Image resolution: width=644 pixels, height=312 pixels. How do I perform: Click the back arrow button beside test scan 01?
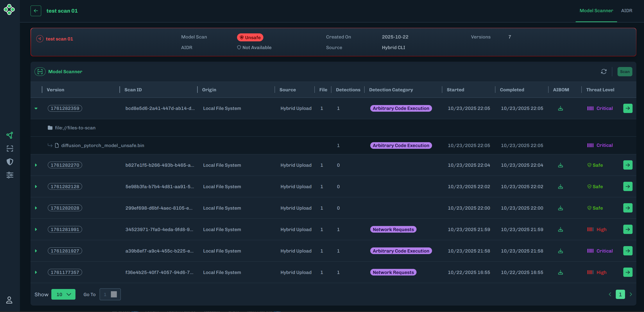(36, 11)
